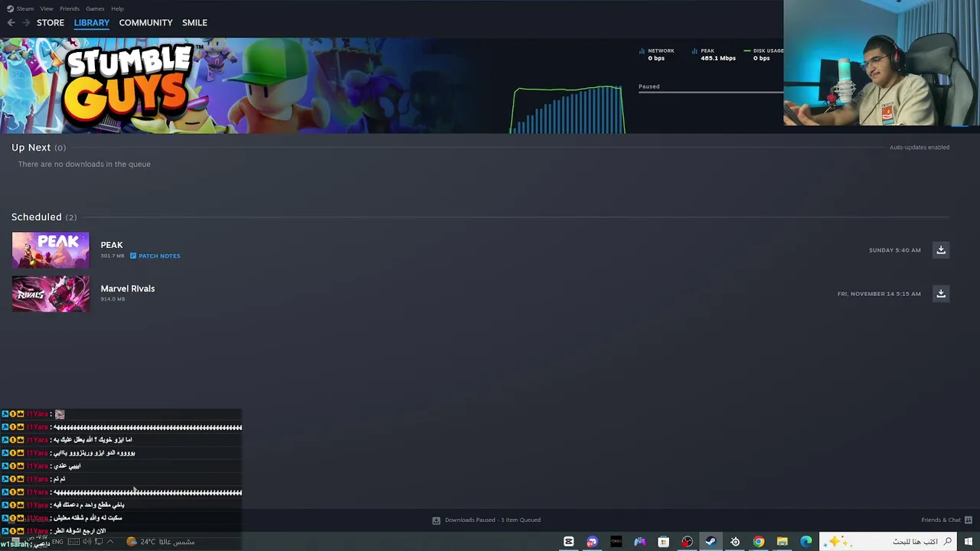Go back with the navigation arrow

(11, 23)
